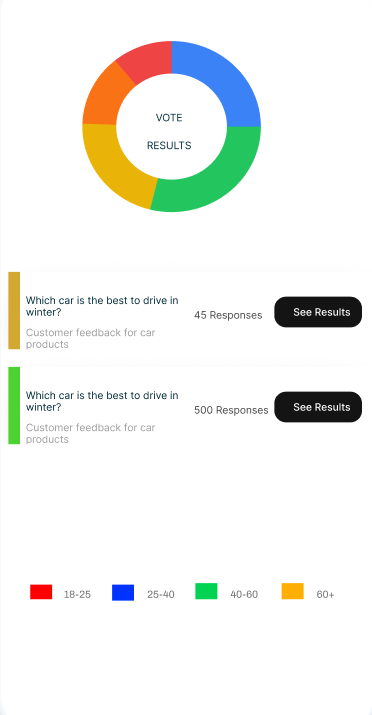Click the blue 25-40 legend swatch

pyautogui.click(x=123, y=592)
